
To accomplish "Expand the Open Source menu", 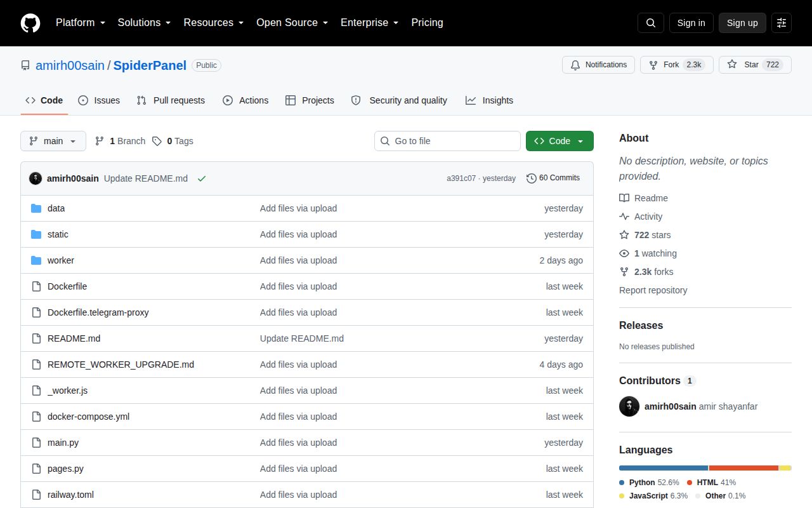I will (292, 23).
